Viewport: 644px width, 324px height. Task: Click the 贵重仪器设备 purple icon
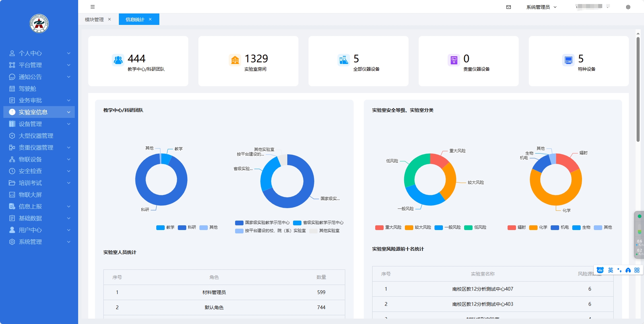tap(454, 60)
